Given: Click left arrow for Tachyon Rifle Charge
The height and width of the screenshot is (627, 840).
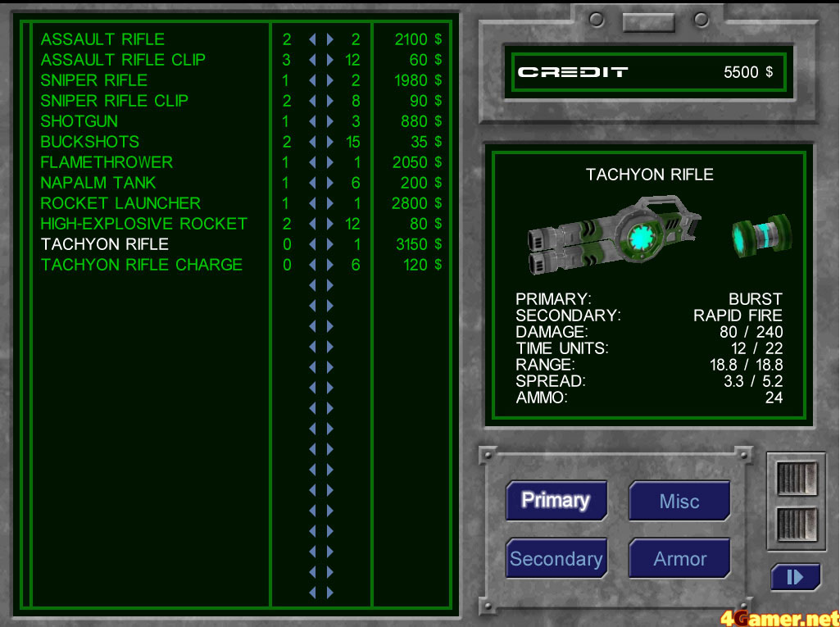Looking at the screenshot, I should [312, 265].
